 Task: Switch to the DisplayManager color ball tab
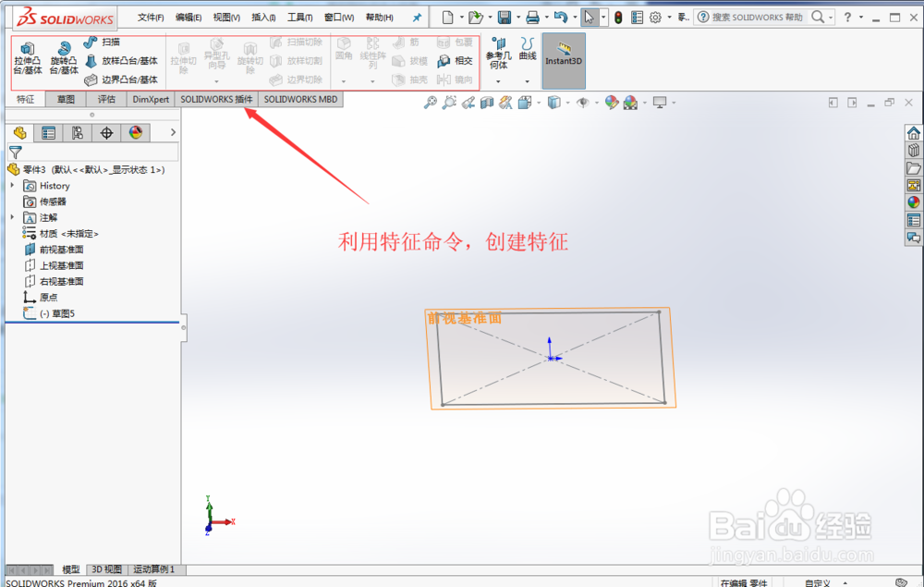[x=136, y=132]
